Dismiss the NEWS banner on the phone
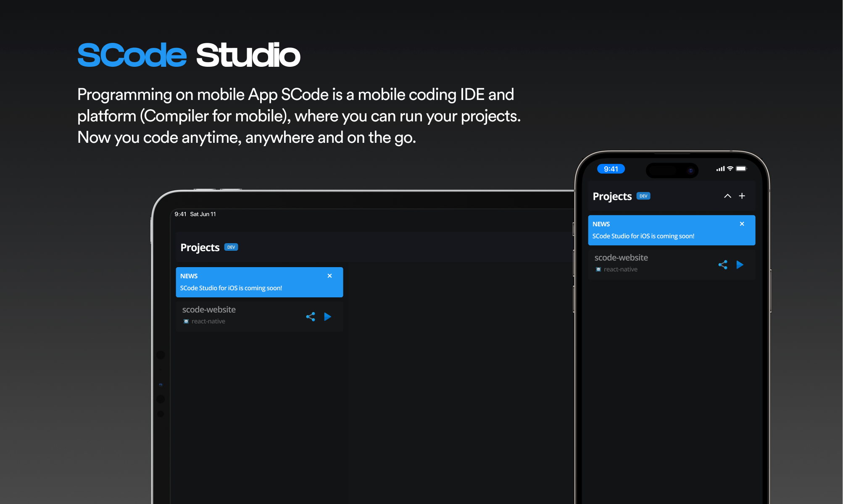Screen dimensions: 843x504 point(742,224)
